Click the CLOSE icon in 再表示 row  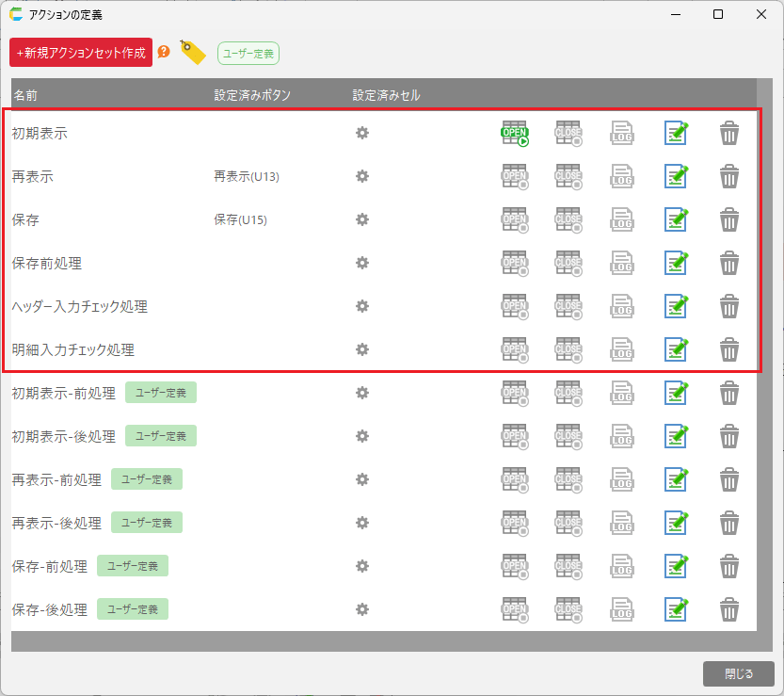coord(568,177)
